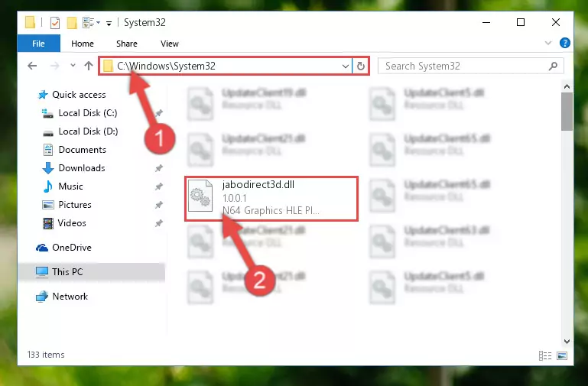Click the Music note icon

click(x=48, y=187)
